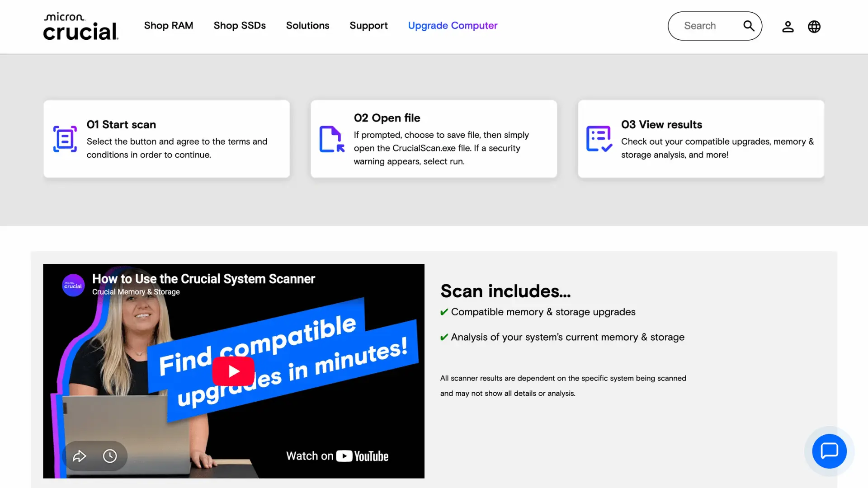Open the Shop RAM menu
Image resolution: width=868 pixels, height=488 pixels.
[x=169, y=26]
